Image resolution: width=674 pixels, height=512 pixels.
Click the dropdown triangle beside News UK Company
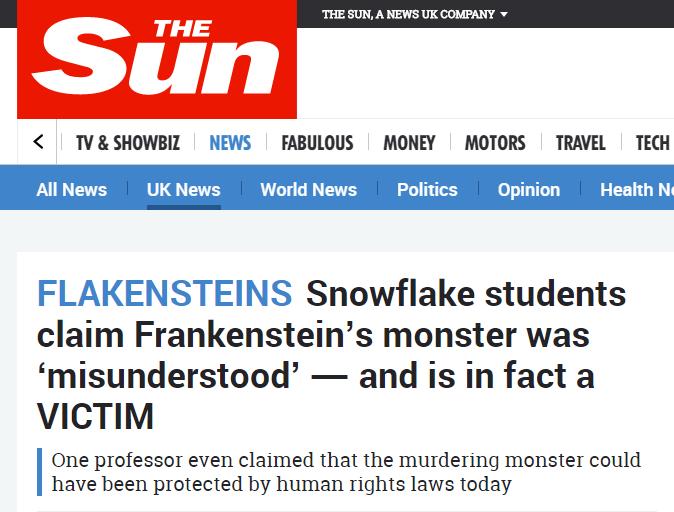pyautogui.click(x=504, y=14)
